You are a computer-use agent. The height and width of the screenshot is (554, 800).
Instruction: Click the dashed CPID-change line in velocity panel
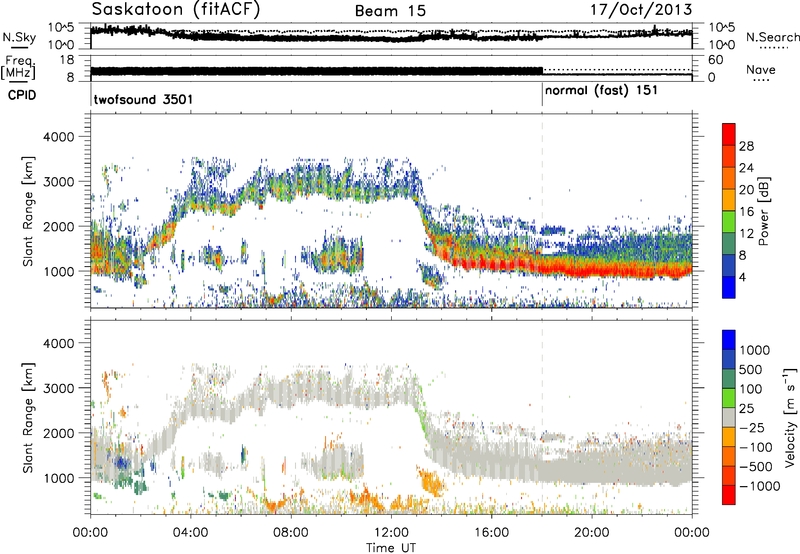(542, 416)
